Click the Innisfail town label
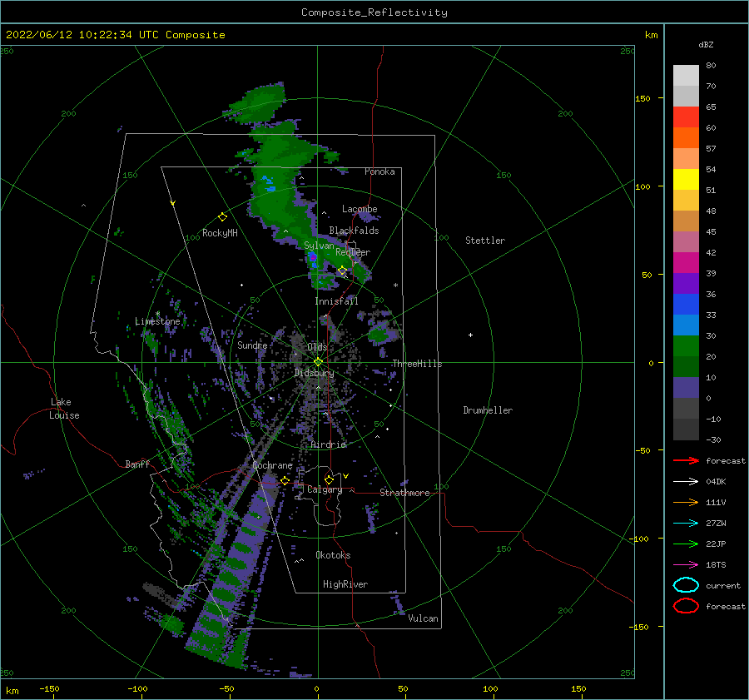The height and width of the screenshot is (700, 749). (336, 301)
